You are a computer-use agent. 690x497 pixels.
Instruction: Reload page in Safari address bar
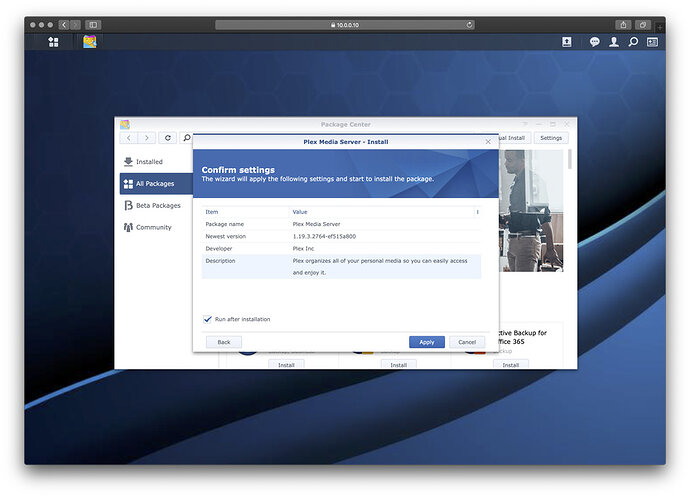point(470,25)
